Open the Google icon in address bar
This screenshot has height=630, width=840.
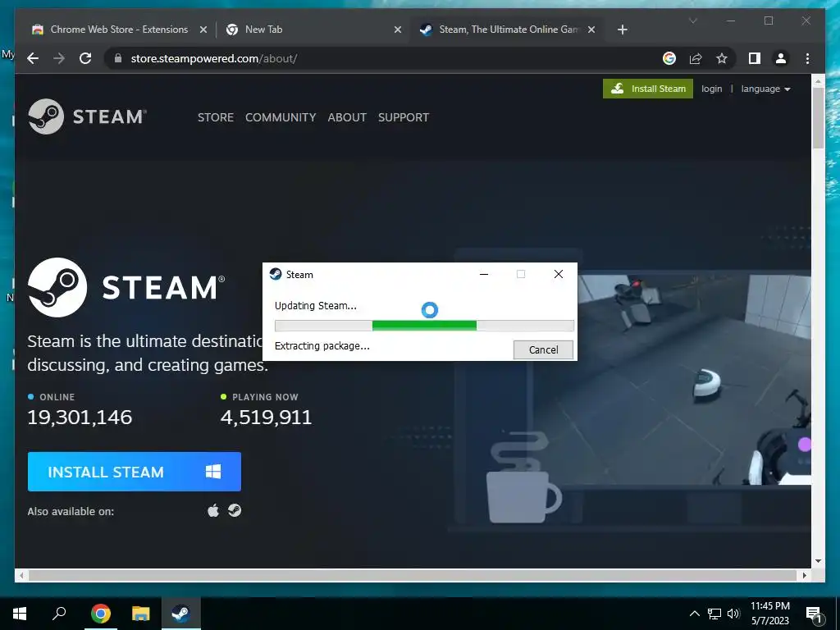tap(669, 58)
